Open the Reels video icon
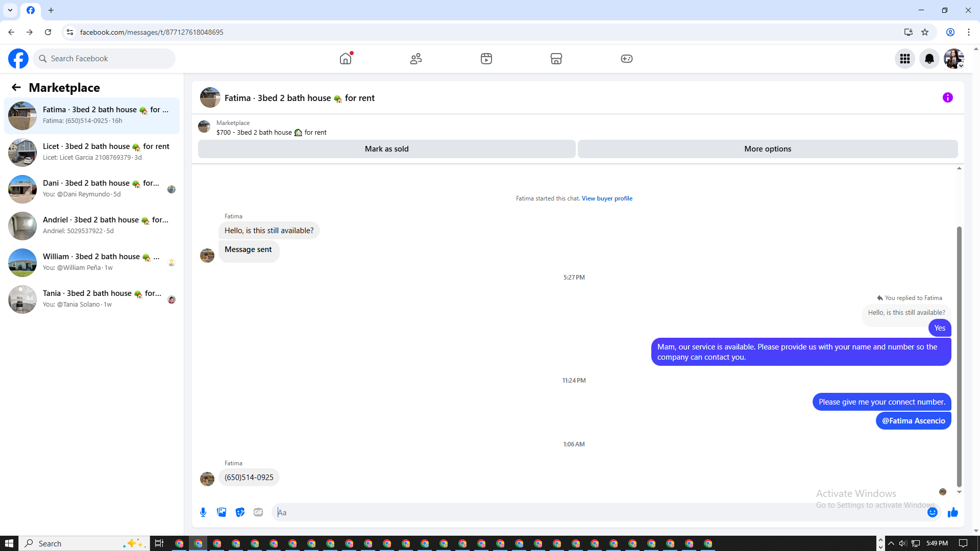The height and width of the screenshot is (551, 980). pos(486,59)
